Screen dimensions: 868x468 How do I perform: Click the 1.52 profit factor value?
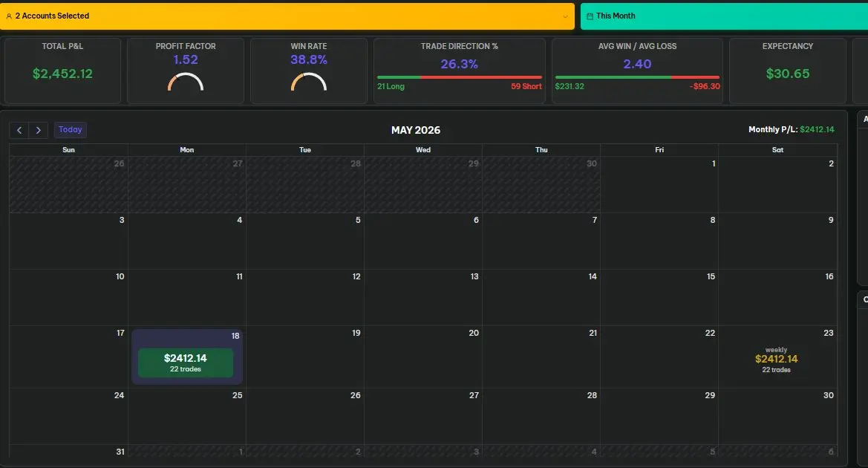coord(186,60)
